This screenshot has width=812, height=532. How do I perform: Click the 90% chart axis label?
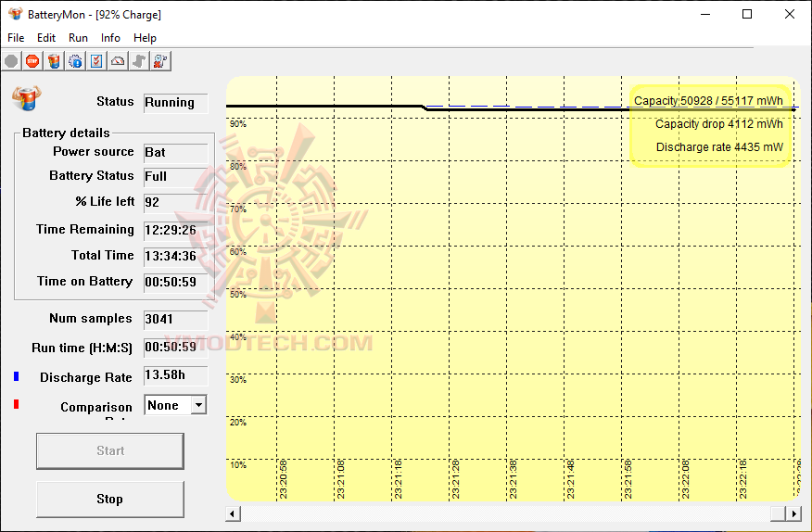pyautogui.click(x=238, y=124)
